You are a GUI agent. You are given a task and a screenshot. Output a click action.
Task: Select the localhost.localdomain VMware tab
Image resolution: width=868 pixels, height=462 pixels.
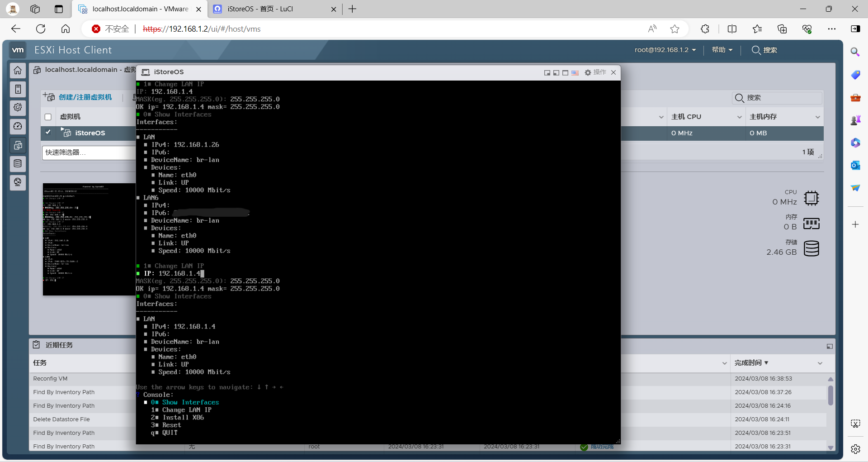(x=140, y=9)
